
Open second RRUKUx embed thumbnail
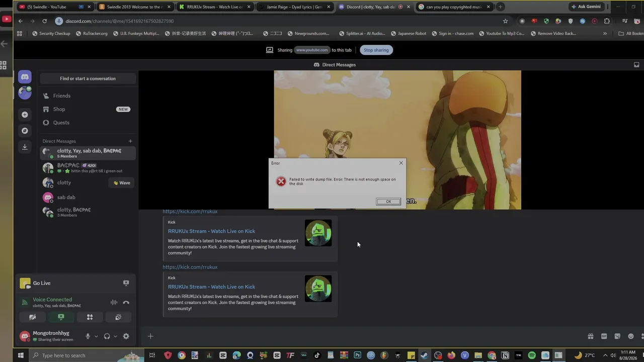318,289
